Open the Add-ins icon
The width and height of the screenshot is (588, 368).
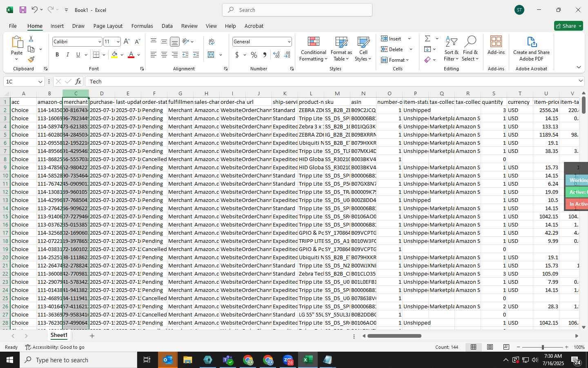(x=496, y=45)
